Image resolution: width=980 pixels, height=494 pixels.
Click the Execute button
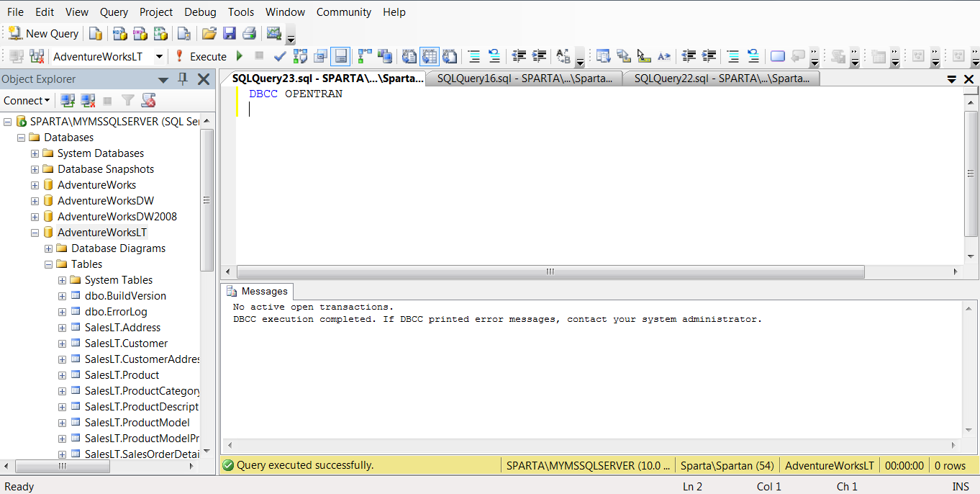[201, 56]
